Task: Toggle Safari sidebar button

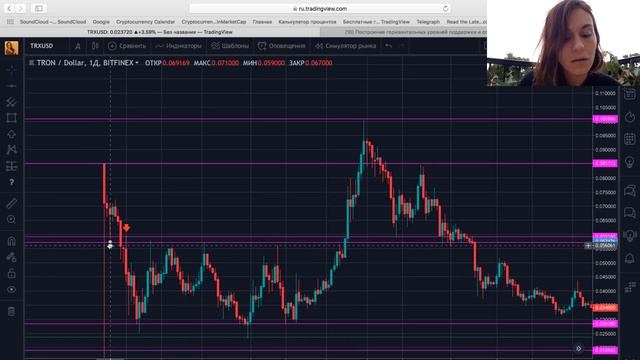Action: tap(39, 8)
